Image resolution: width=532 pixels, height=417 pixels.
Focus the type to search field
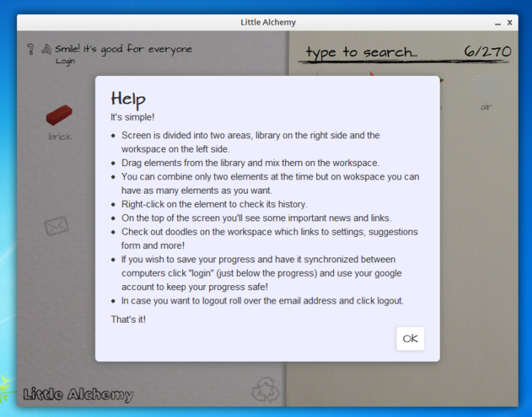click(x=362, y=53)
